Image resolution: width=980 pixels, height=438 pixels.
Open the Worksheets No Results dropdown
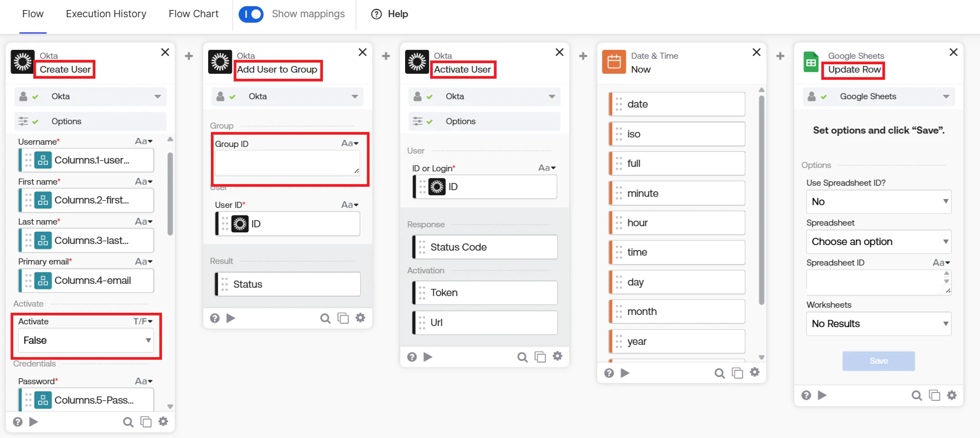click(879, 324)
